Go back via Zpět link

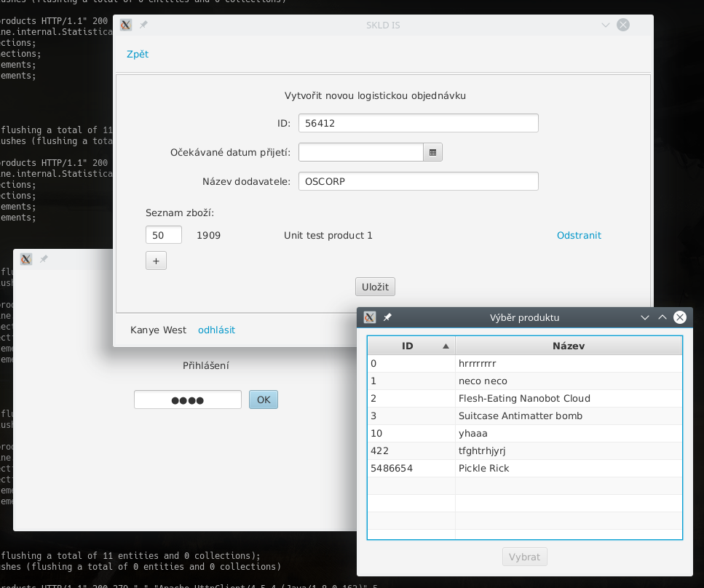coord(138,55)
